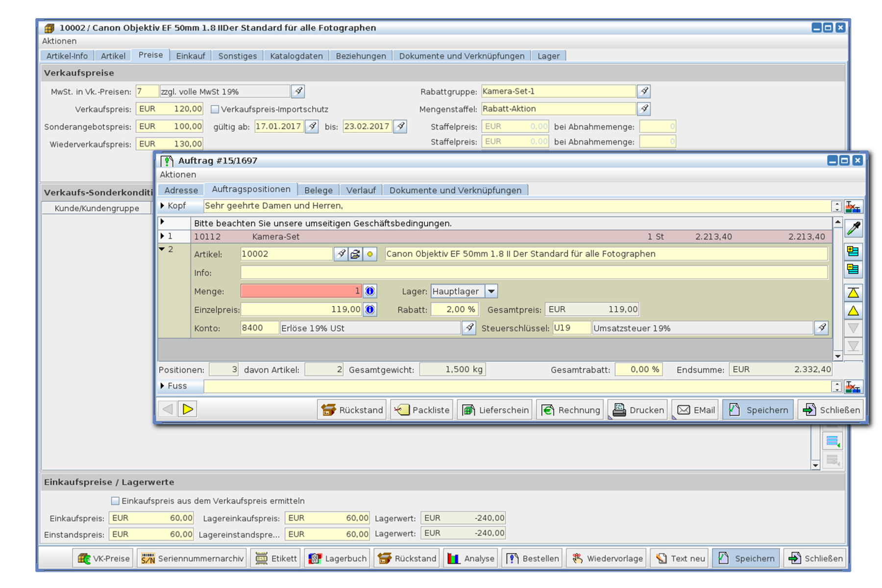882x588 pixels.
Task: Click the pin icon next to Konto description
Action: (469, 328)
